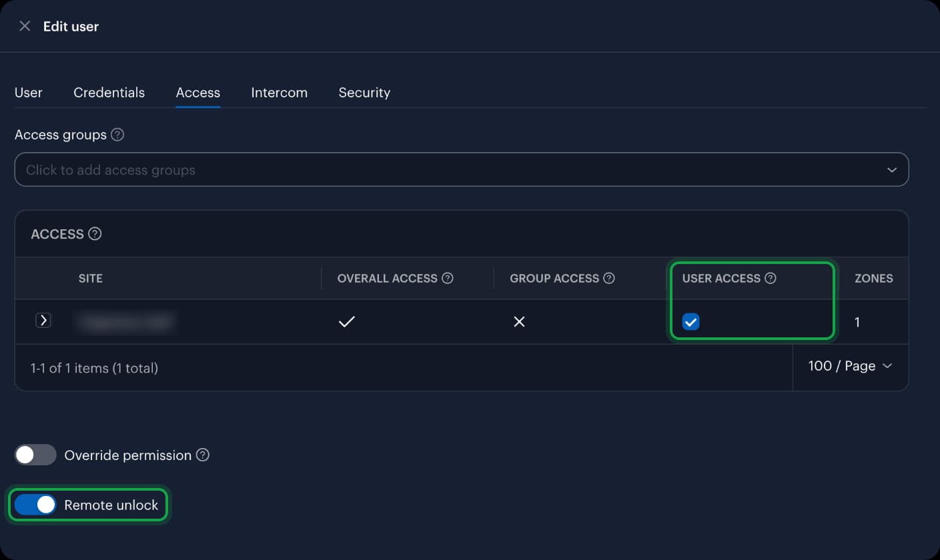The height and width of the screenshot is (560, 940).
Task: Expand the site row details
Action: pos(43,321)
